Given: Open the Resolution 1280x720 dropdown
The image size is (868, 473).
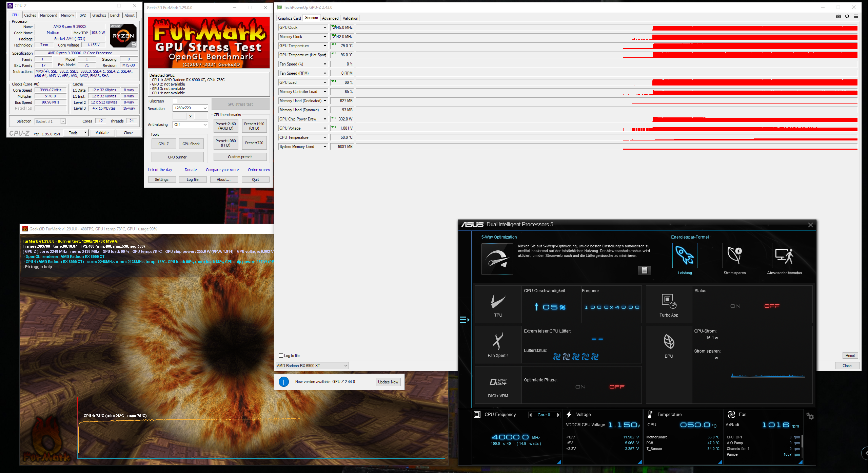Looking at the screenshot, I should click(x=190, y=108).
